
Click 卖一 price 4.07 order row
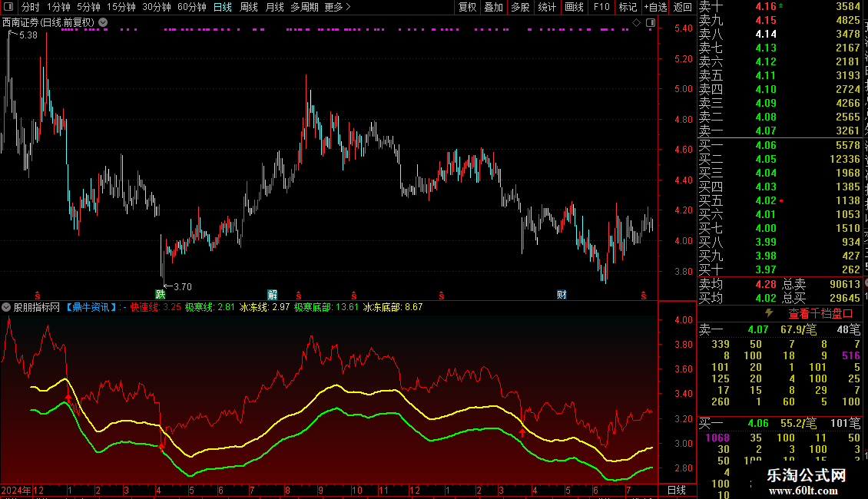click(x=780, y=131)
